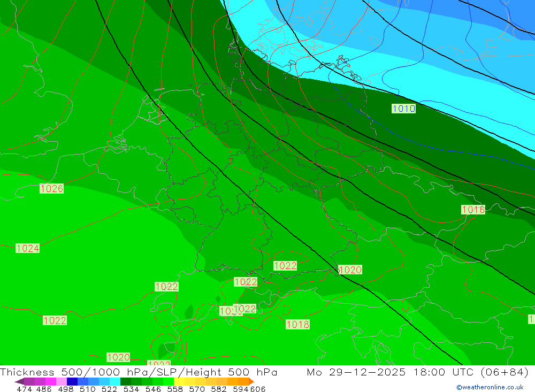Click the legend value 522
The image size is (535, 392).
click(x=109, y=389)
